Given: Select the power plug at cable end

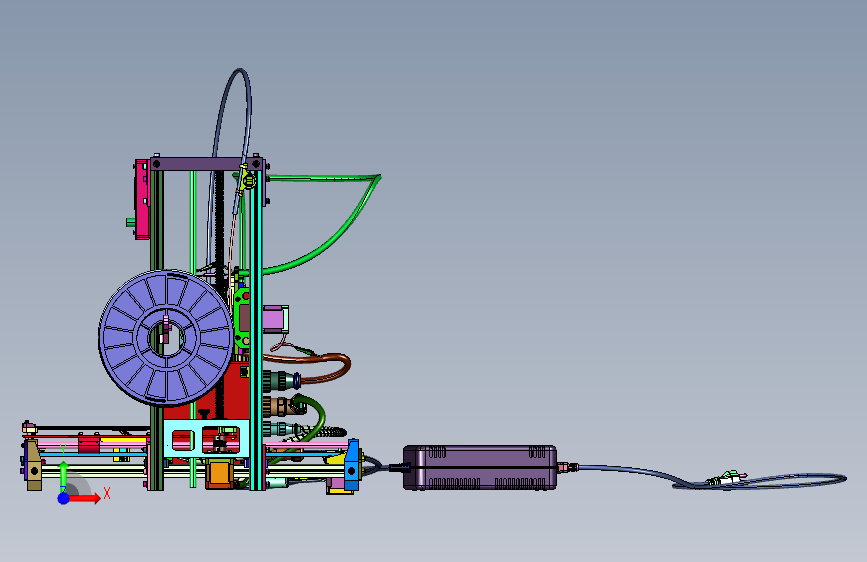Looking at the screenshot, I should 727,478.
